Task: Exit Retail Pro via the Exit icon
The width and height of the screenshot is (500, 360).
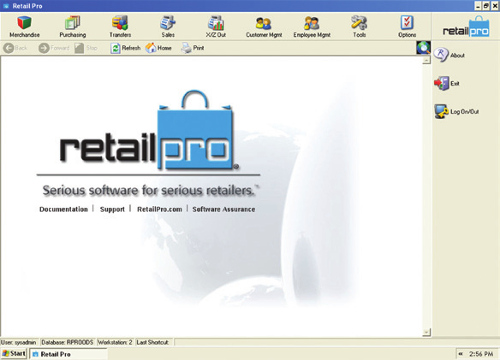Action: pos(446,83)
